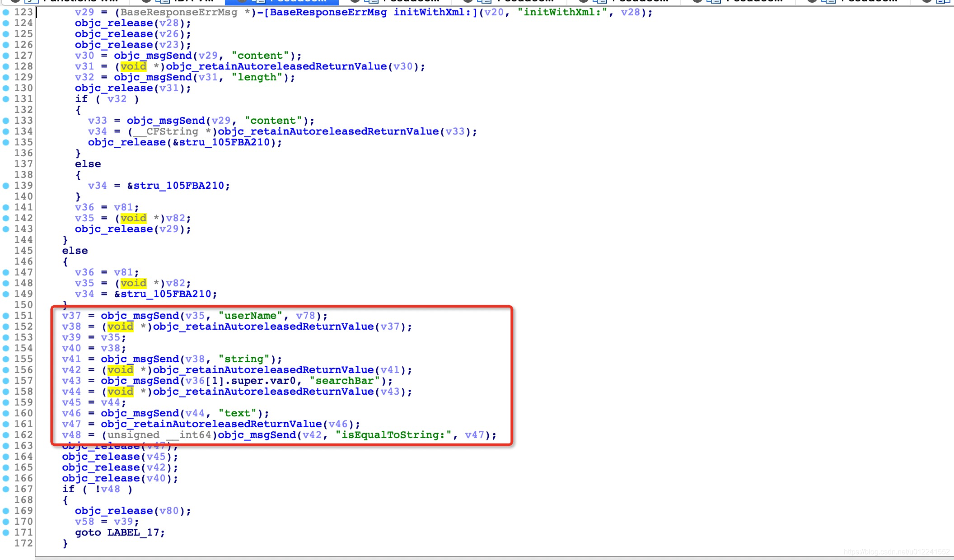The height and width of the screenshot is (560, 954).
Task: Toggle the blue dot at line 167
Action: point(6,489)
